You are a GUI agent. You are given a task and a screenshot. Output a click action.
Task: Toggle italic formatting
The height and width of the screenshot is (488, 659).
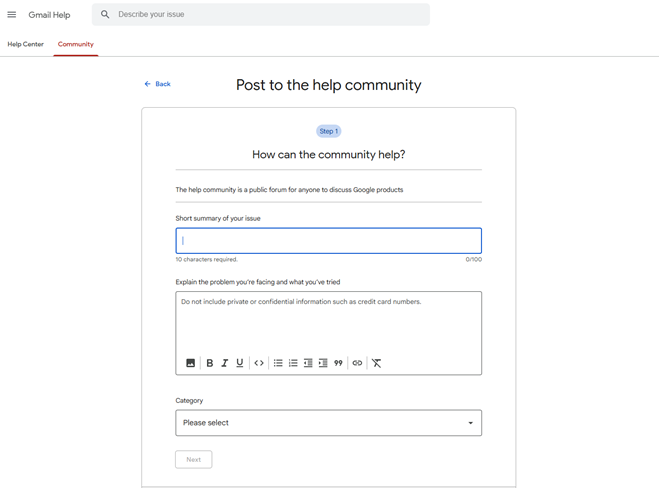pos(225,363)
